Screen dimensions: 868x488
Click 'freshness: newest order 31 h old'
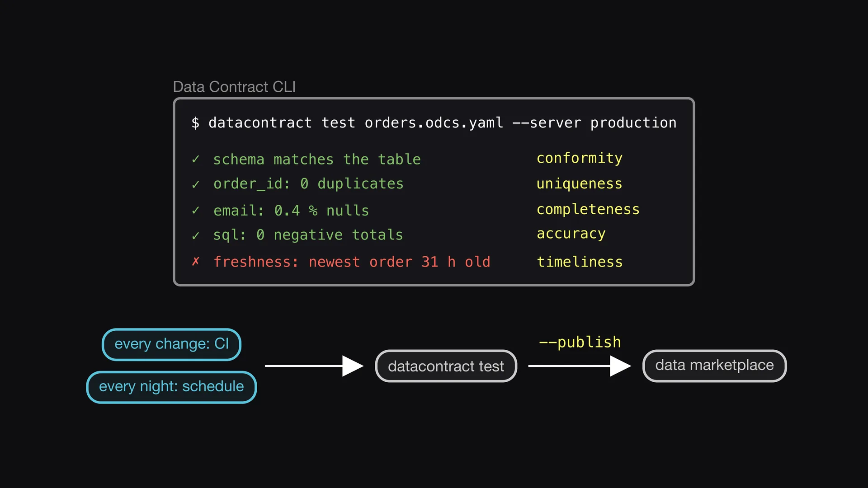click(x=352, y=262)
